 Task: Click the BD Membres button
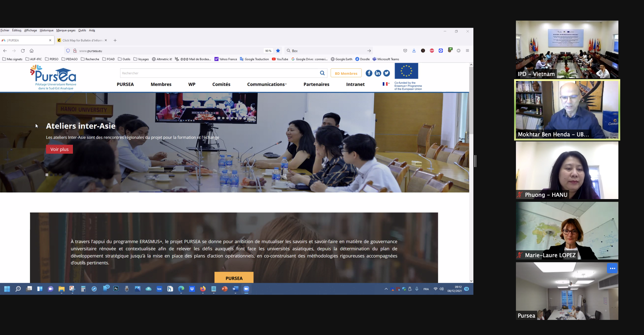346,73
